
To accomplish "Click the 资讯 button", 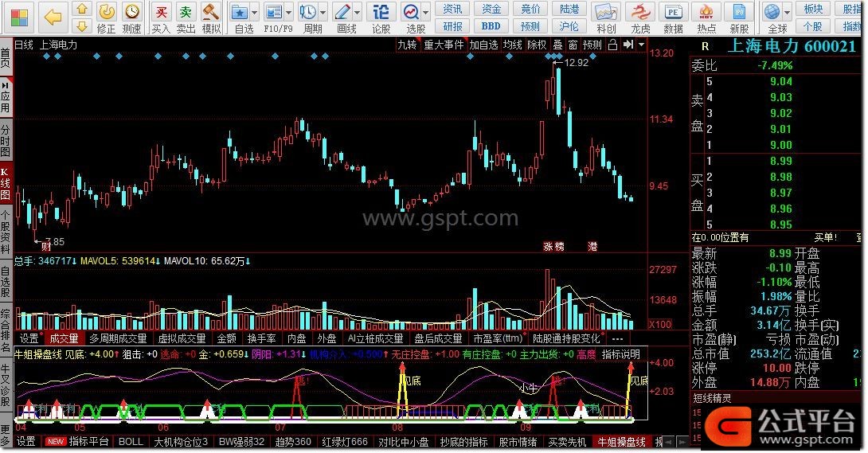I will tap(452, 9).
